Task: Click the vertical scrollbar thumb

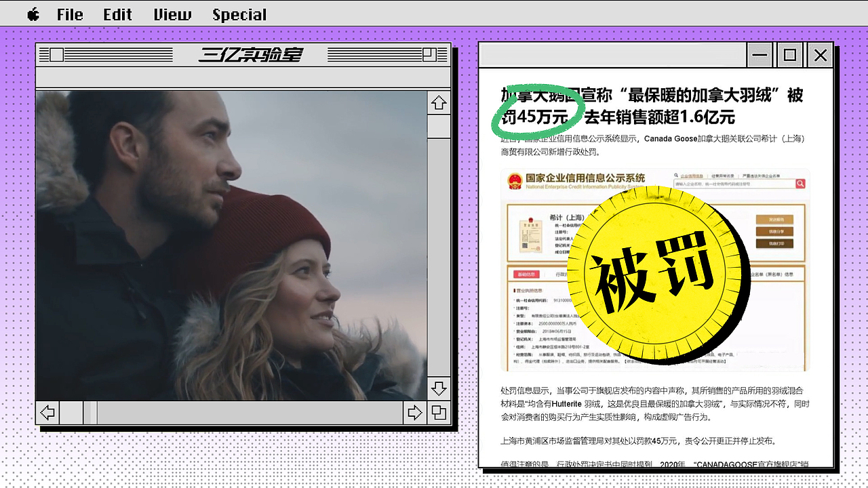Action: tap(439, 126)
